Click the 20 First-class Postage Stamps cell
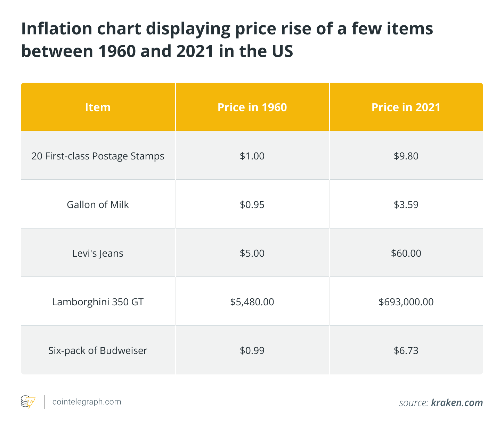Image resolution: width=504 pixels, height=430 pixels. click(98, 156)
